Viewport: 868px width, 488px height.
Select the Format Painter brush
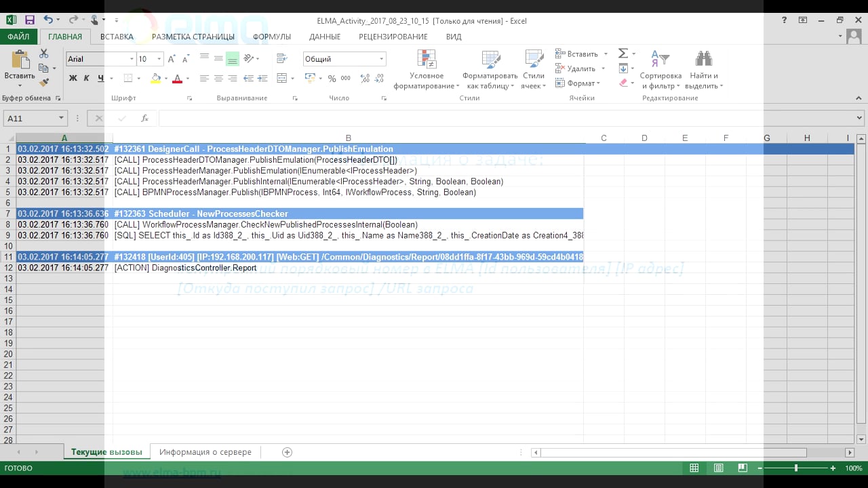point(44,82)
